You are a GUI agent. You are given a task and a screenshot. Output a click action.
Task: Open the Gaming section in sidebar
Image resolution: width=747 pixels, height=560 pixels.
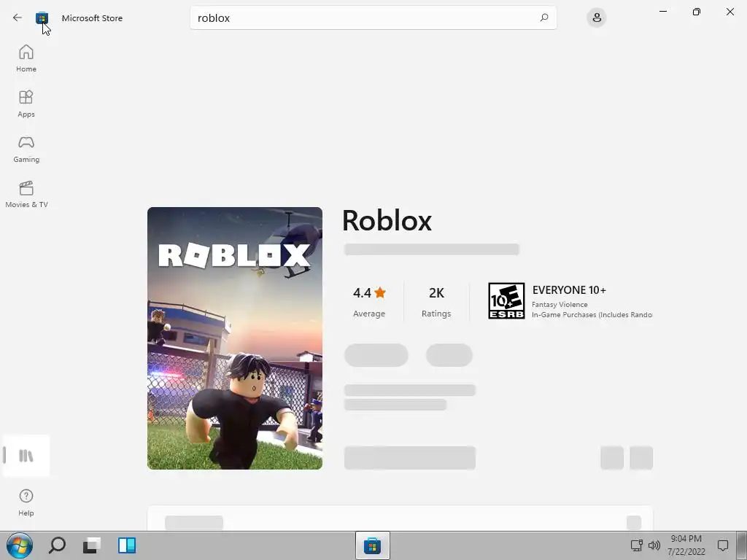click(26, 149)
